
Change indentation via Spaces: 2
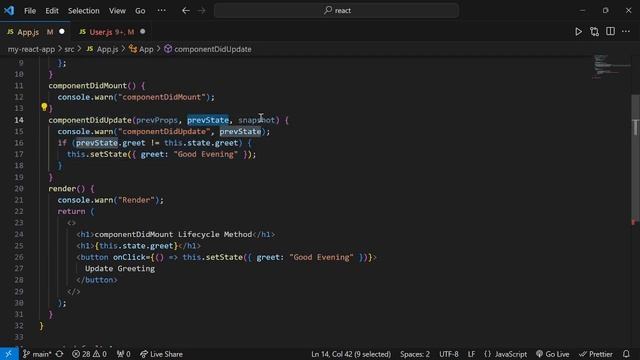(x=415, y=354)
